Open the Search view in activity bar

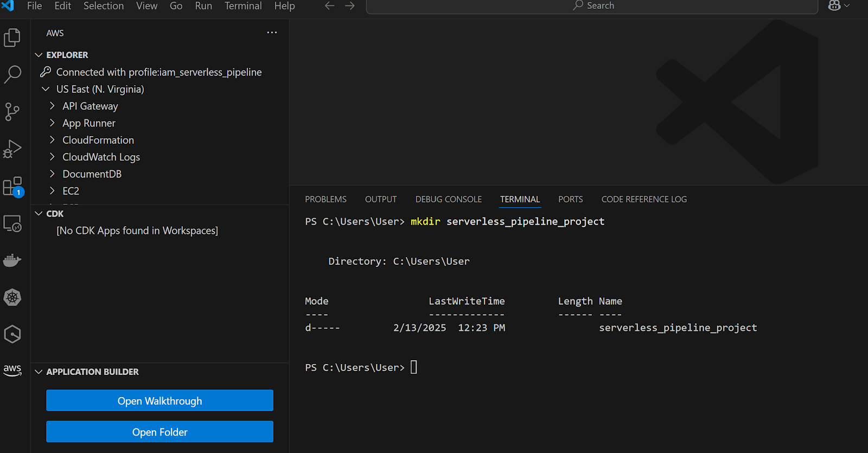(12, 74)
